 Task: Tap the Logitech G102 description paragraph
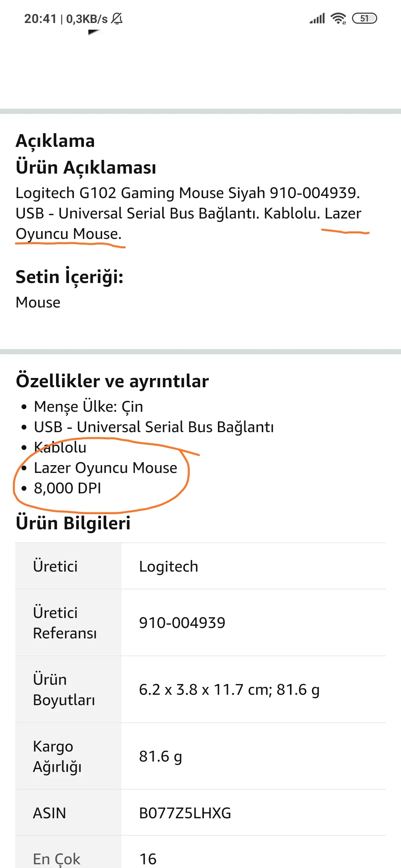pyautogui.click(x=188, y=213)
